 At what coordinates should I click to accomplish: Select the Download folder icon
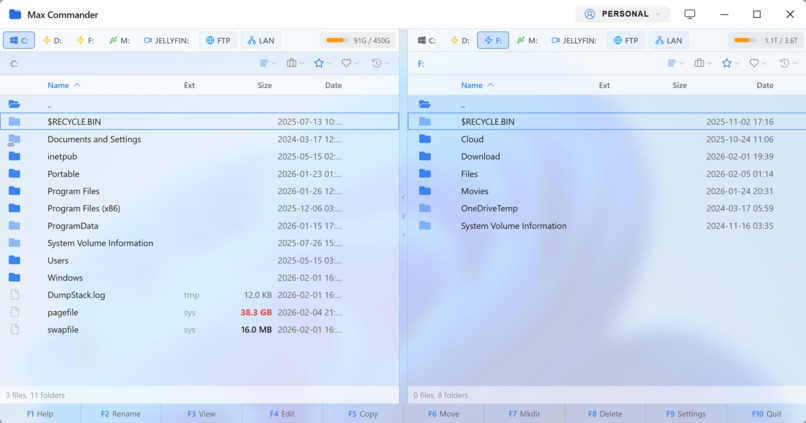(425, 156)
